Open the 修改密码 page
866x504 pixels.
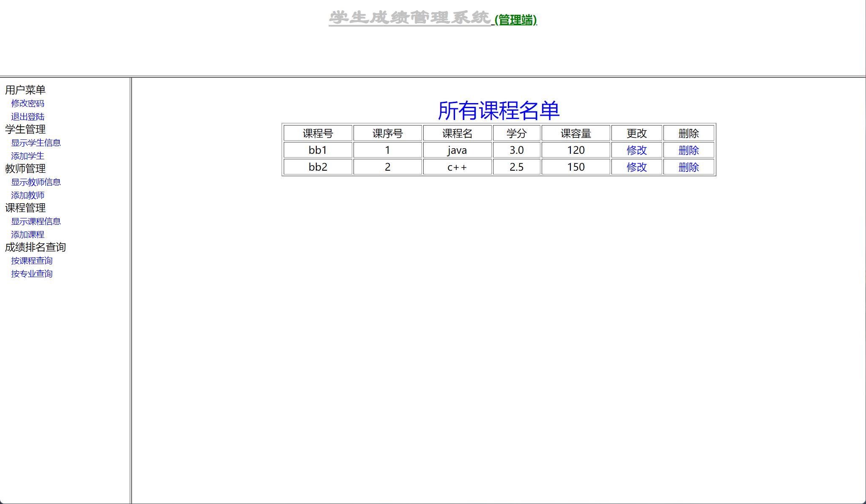(28, 103)
